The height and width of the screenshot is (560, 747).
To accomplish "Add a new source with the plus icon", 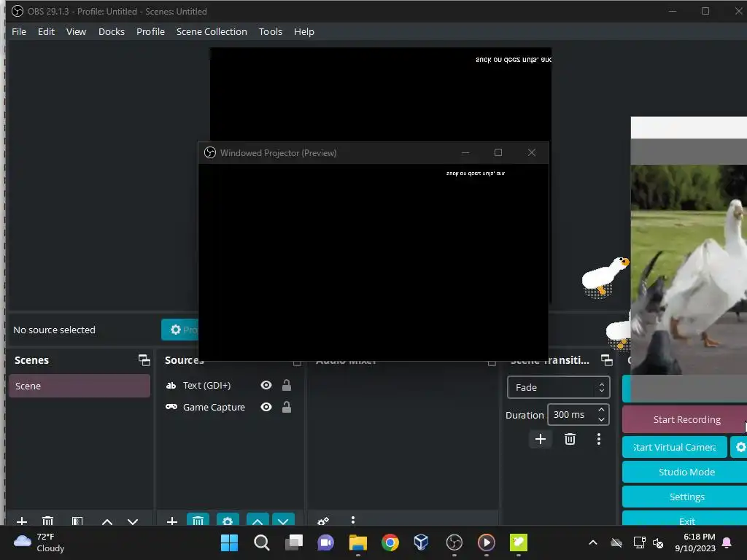I will click(172, 521).
